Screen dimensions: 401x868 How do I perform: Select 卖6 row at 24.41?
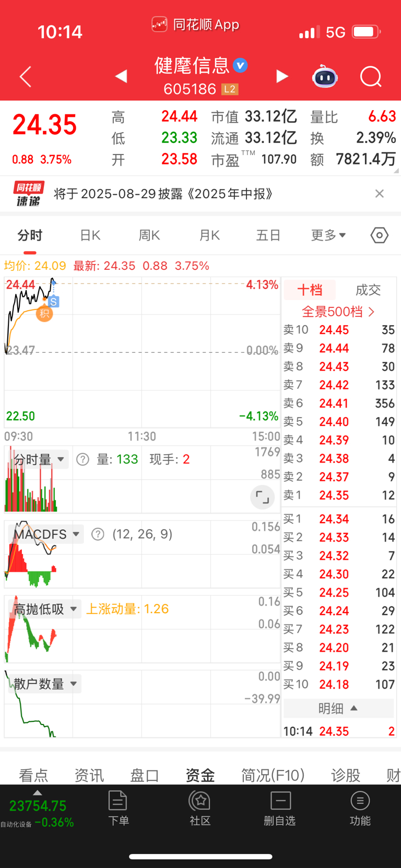pos(338,403)
